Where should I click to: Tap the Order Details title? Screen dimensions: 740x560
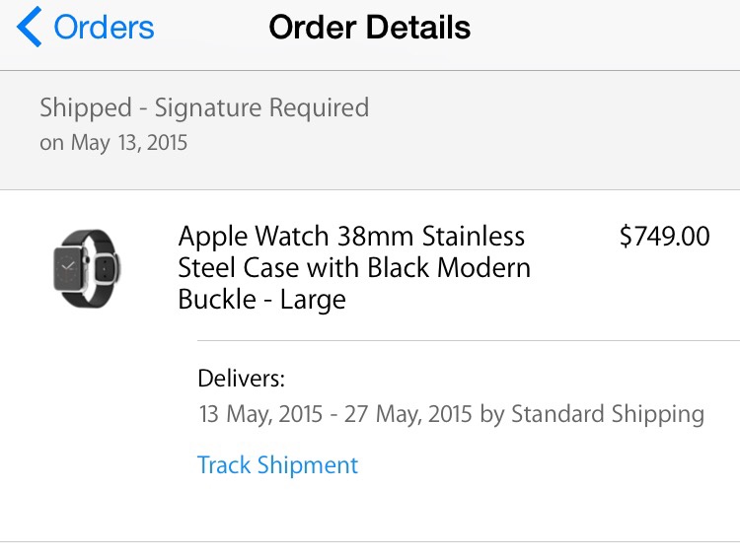click(x=369, y=28)
